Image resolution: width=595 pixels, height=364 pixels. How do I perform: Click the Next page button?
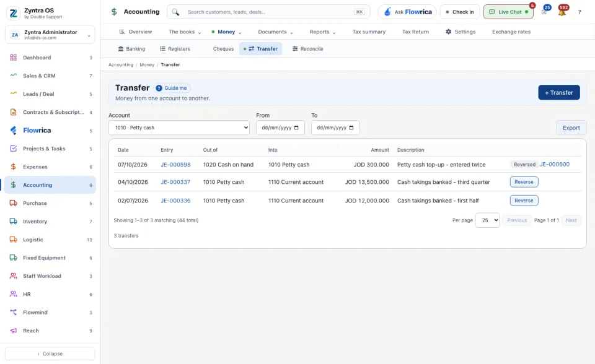(x=571, y=220)
